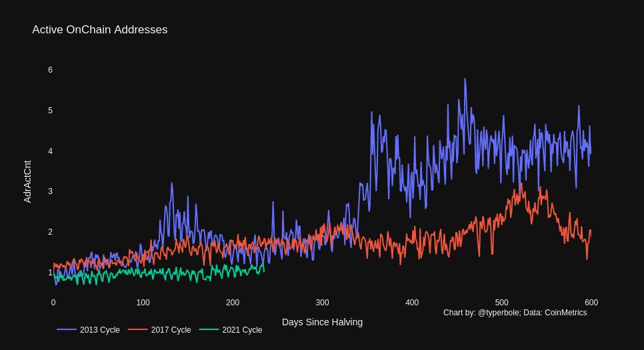Click the chart title Active OnChain Addresses

tap(99, 30)
